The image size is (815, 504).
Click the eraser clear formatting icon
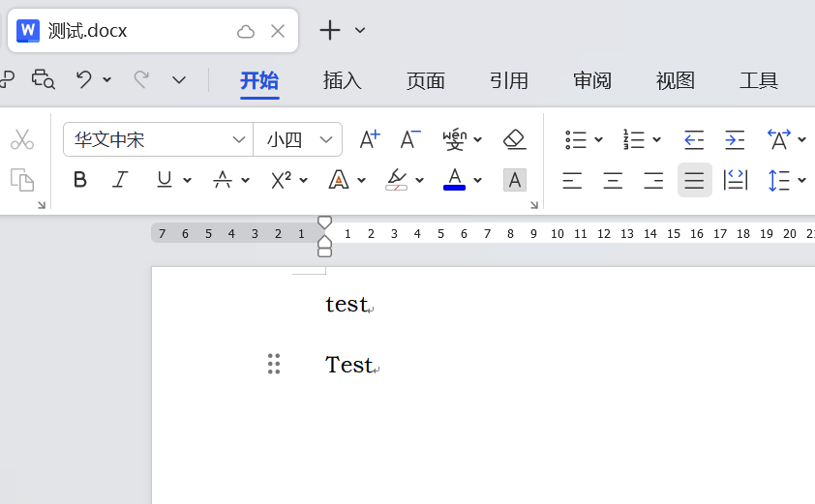(515, 139)
